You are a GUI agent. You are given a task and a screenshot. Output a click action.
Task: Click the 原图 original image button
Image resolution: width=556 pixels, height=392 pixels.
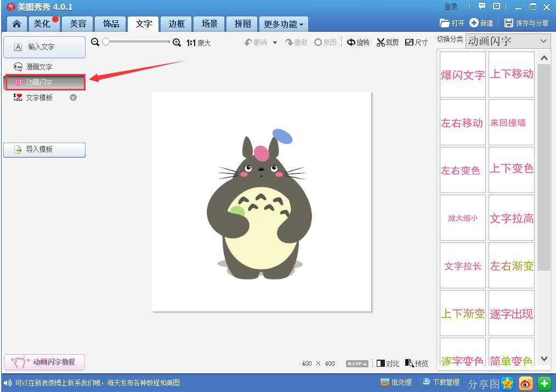tap(325, 43)
